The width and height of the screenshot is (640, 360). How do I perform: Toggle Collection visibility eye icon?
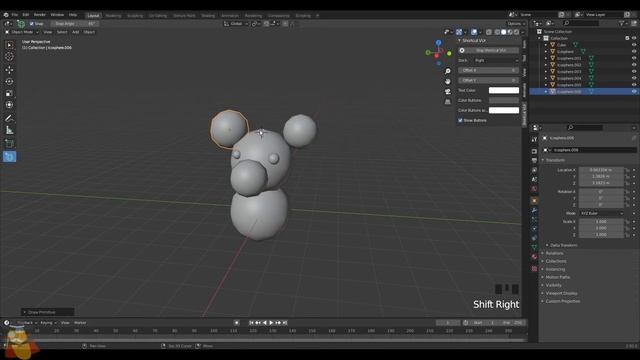point(634,38)
